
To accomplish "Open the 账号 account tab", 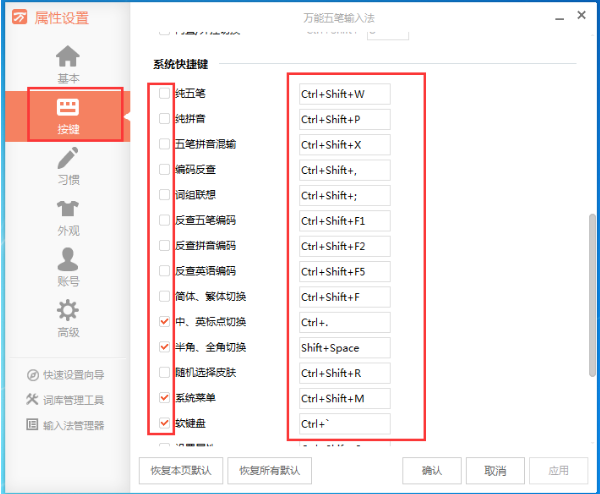I will (68, 267).
